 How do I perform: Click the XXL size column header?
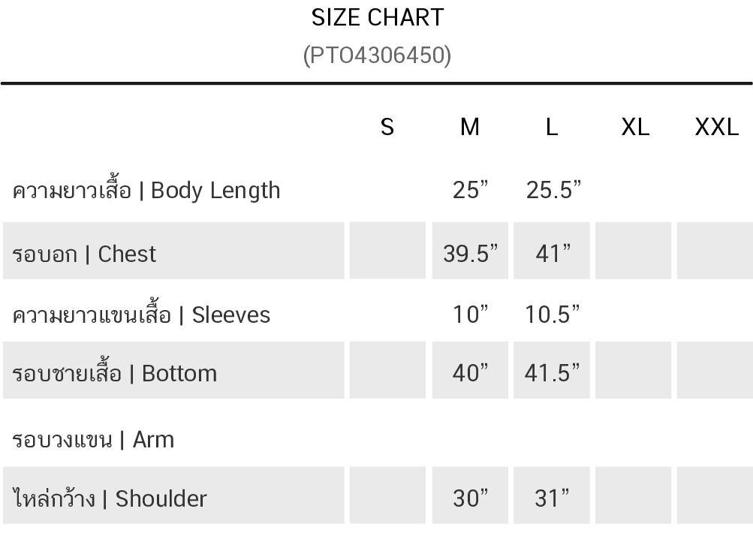point(716,128)
